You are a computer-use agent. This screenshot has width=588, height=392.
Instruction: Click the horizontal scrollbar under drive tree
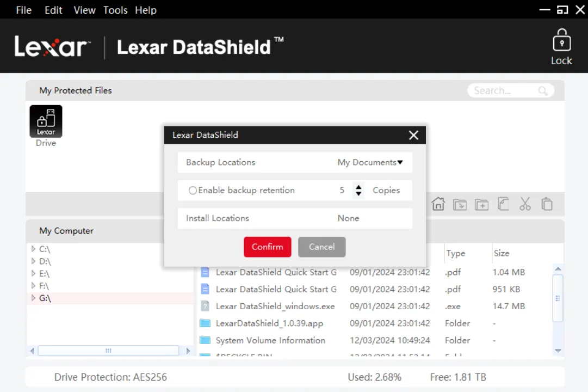click(x=109, y=351)
